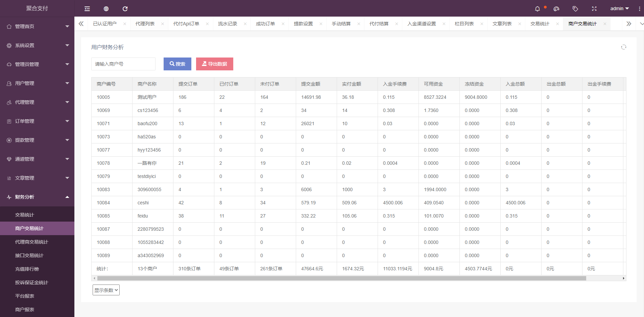Expand 管理首页 sidebar menu

pos(37,26)
